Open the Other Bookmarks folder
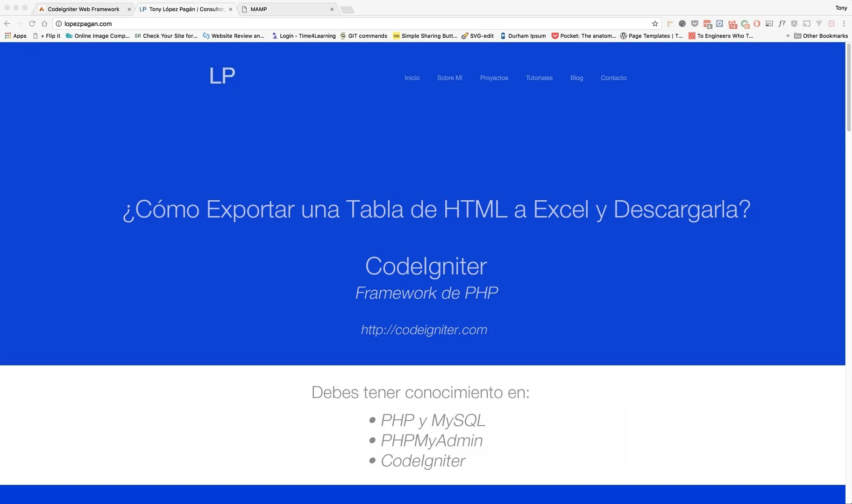Screen dimensions: 852x504 point(821,36)
